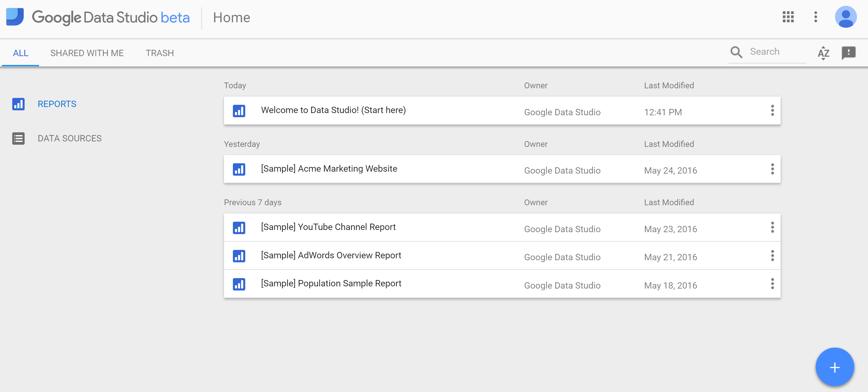The width and height of the screenshot is (868, 392).
Task: Expand more options for Welcome to Data Studio
Action: [772, 111]
